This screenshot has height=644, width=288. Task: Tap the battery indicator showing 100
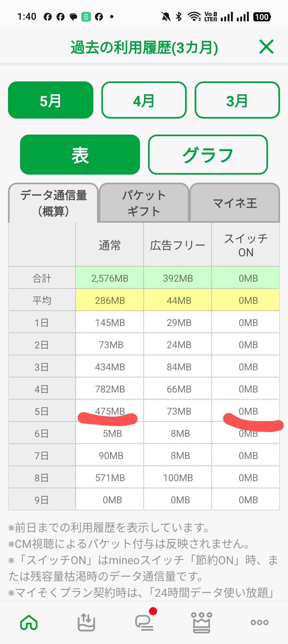[x=262, y=17]
